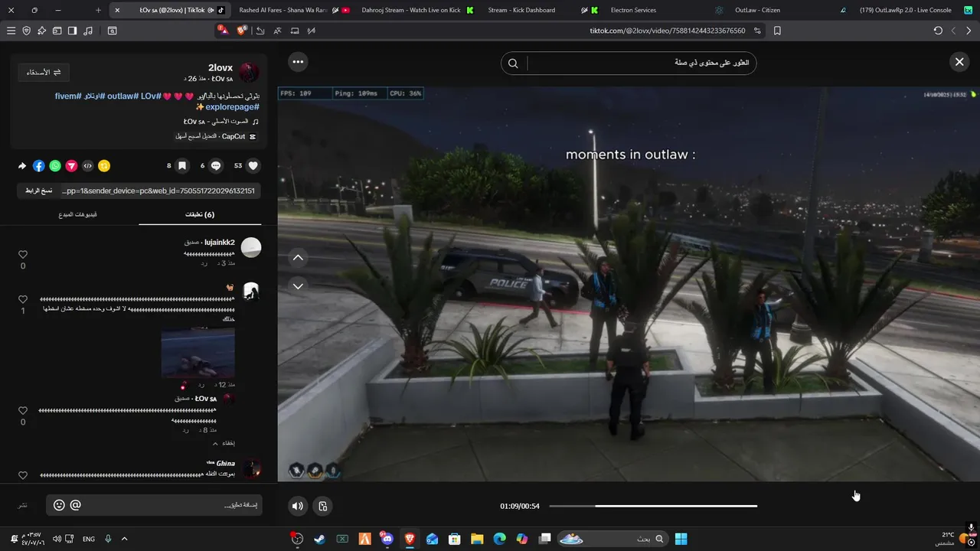Like the lujainkk2 comment
The width and height of the screenshot is (980, 551).
(23, 254)
